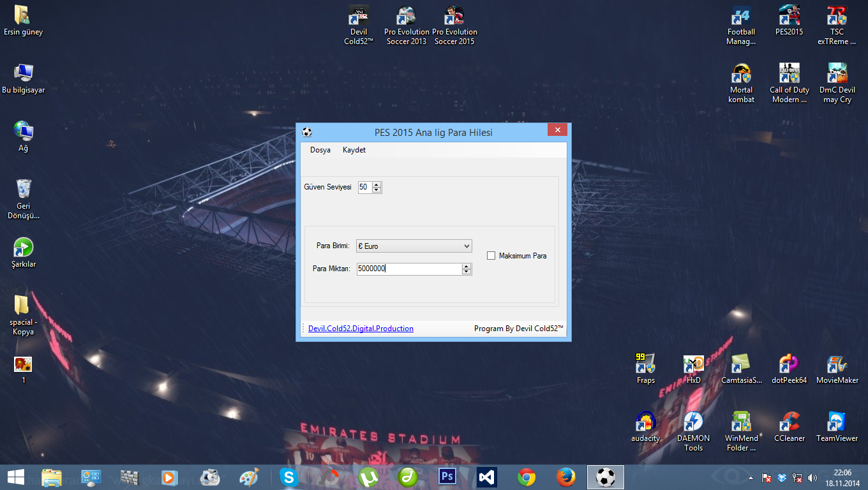Open Visual Studio from the taskbar
Screen dimensions: 868x490
[x=487, y=477]
